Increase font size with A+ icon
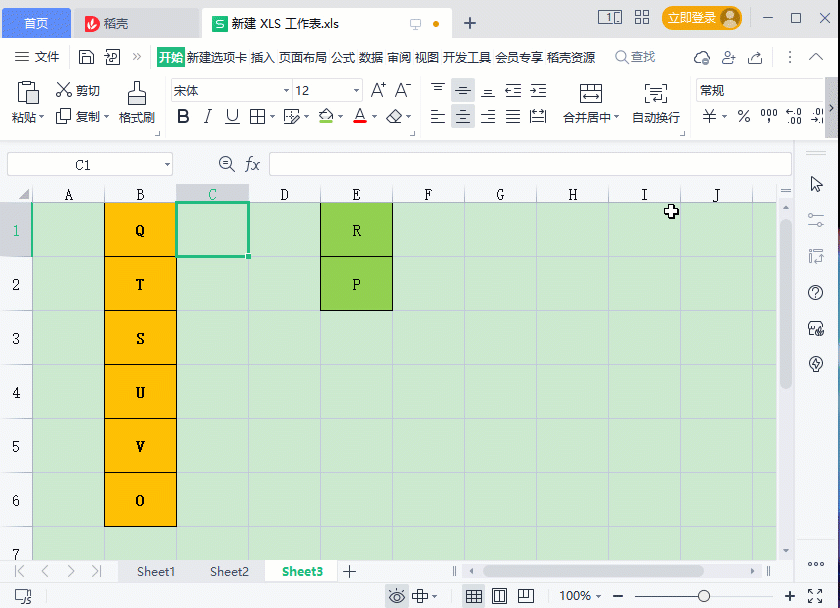The width and height of the screenshot is (840, 608). 378,90
